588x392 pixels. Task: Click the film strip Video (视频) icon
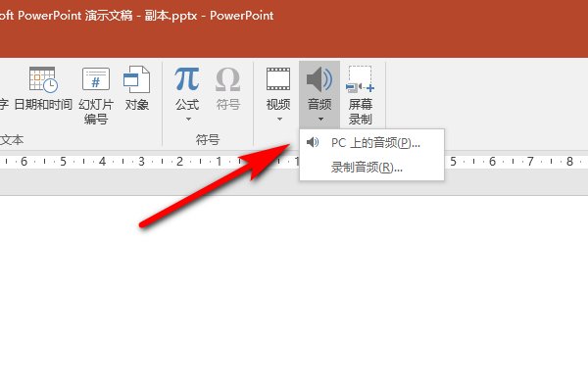[x=278, y=79]
